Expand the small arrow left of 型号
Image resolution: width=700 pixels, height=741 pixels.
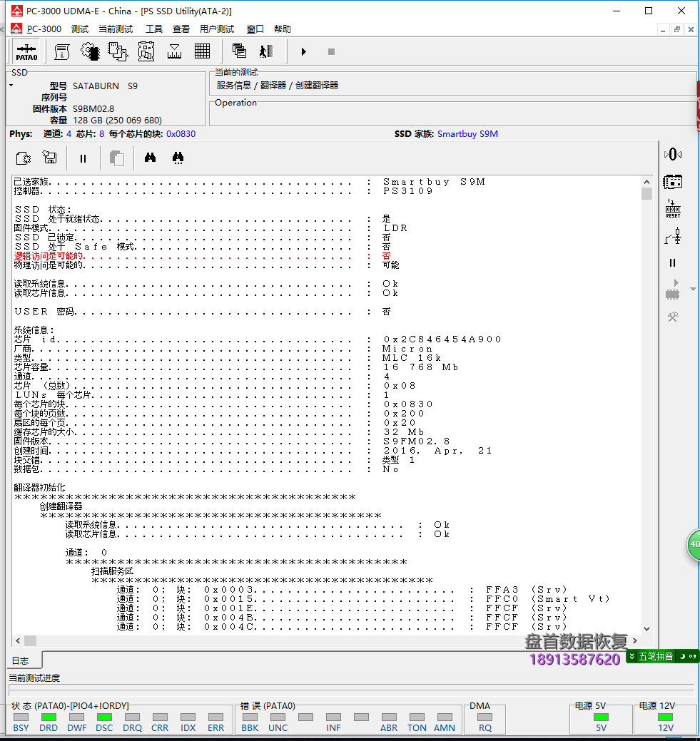pos(11,86)
